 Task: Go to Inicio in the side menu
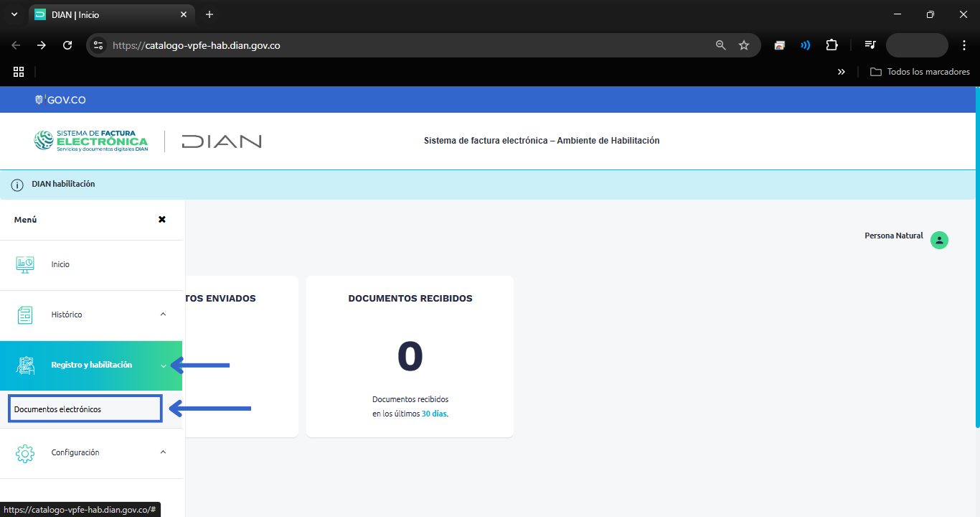(x=60, y=264)
